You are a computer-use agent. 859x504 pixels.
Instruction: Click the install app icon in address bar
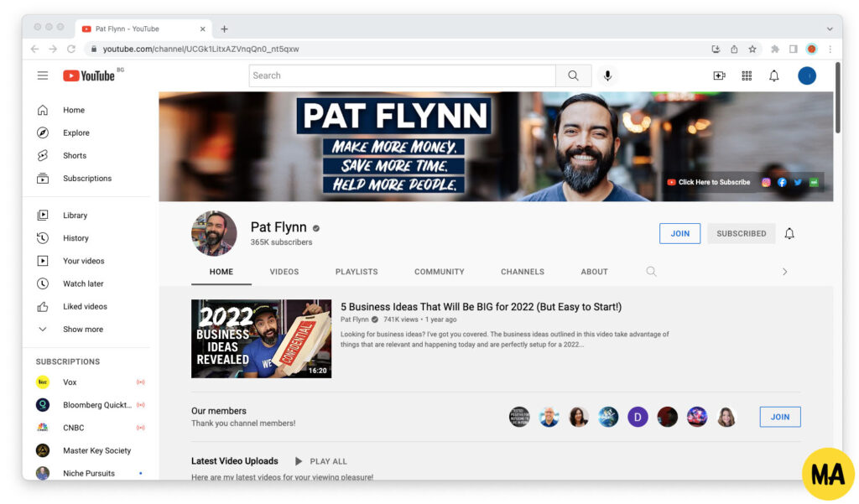click(x=716, y=49)
